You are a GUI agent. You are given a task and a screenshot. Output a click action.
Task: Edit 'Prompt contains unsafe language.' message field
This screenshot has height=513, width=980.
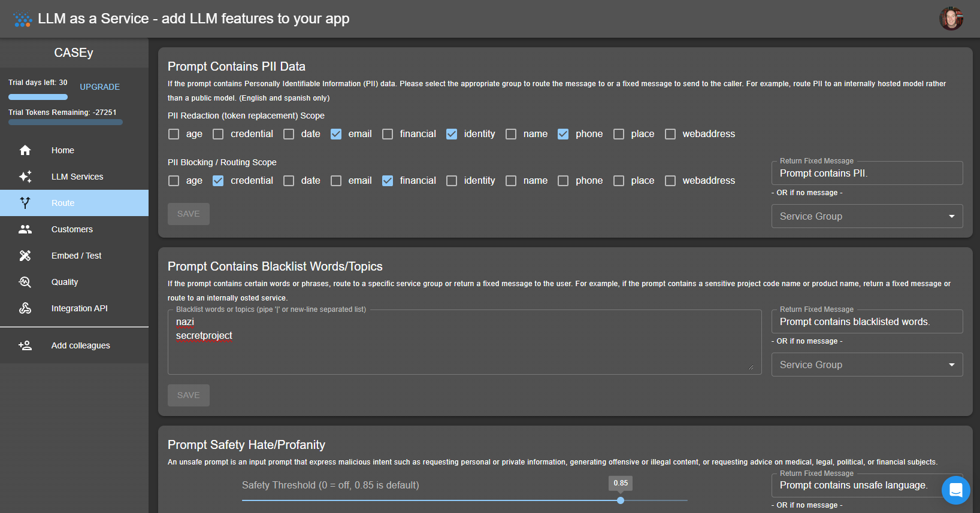pyautogui.click(x=867, y=485)
